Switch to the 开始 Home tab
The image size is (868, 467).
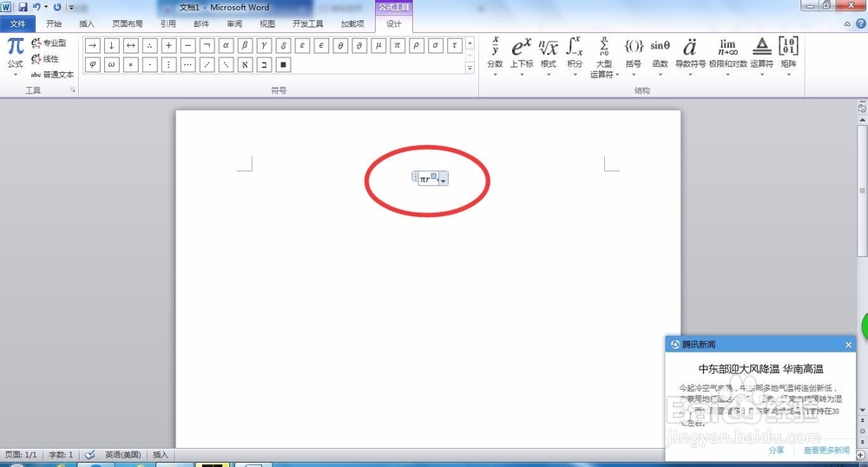pos(54,23)
